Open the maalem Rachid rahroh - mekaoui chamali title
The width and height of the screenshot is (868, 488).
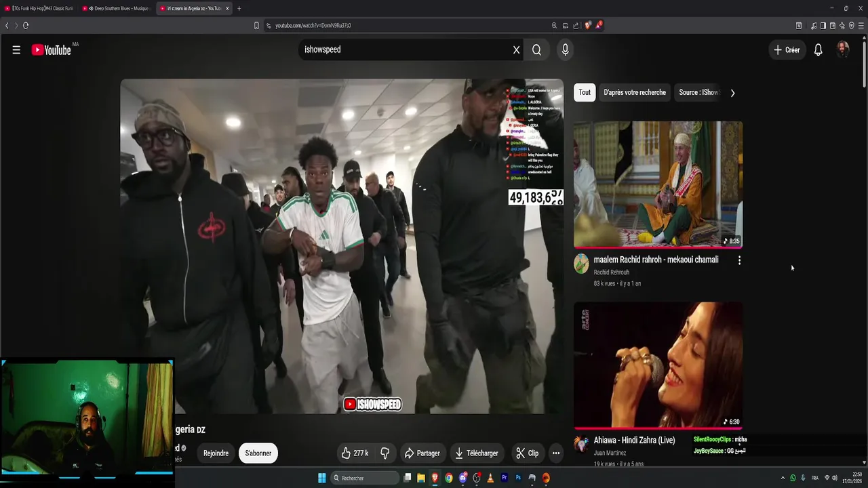tap(656, 260)
